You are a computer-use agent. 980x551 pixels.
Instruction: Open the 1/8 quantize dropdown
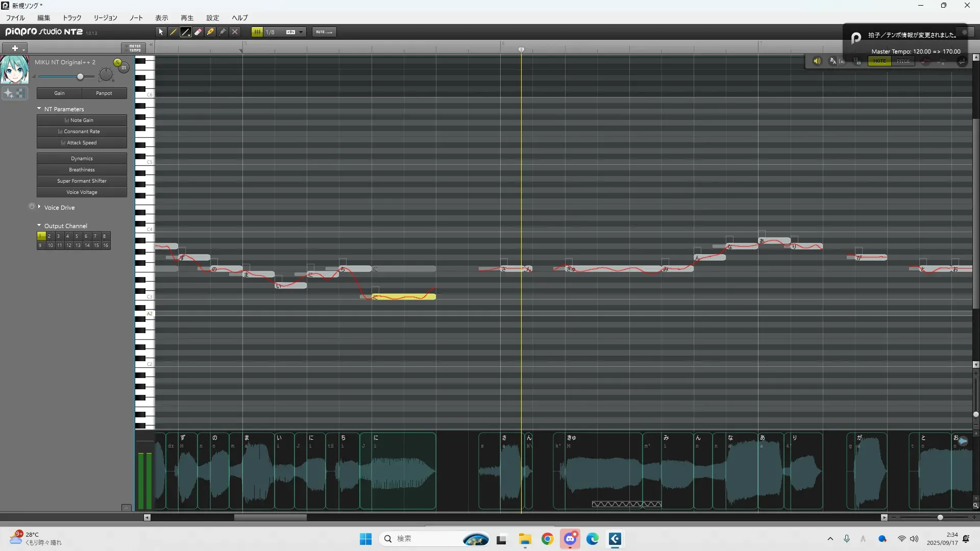301,32
